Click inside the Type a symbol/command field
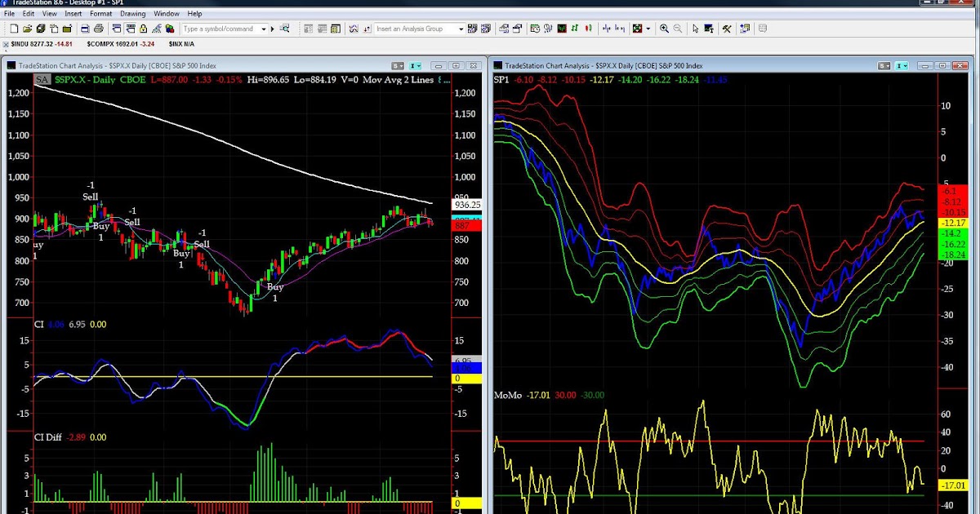Screen dimensions: 980x514 tap(220, 29)
